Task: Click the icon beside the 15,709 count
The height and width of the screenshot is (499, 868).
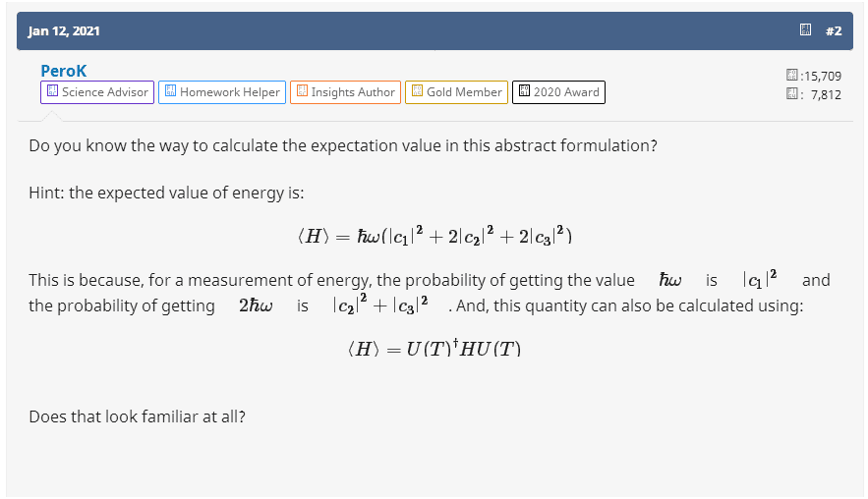Action: (x=792, y=76)
